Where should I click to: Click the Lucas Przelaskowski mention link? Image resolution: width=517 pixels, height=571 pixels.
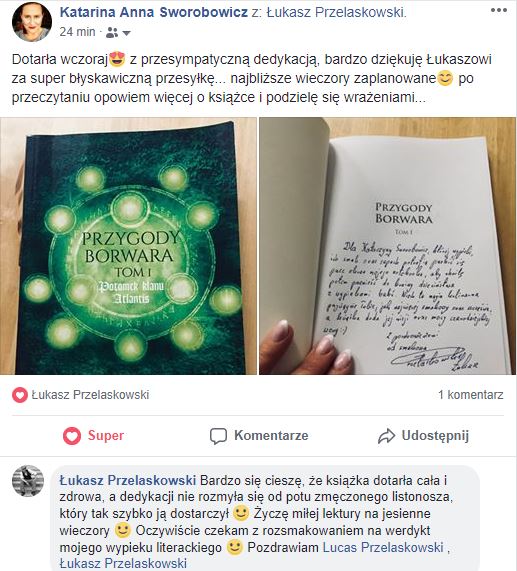[x=383, y=547]
